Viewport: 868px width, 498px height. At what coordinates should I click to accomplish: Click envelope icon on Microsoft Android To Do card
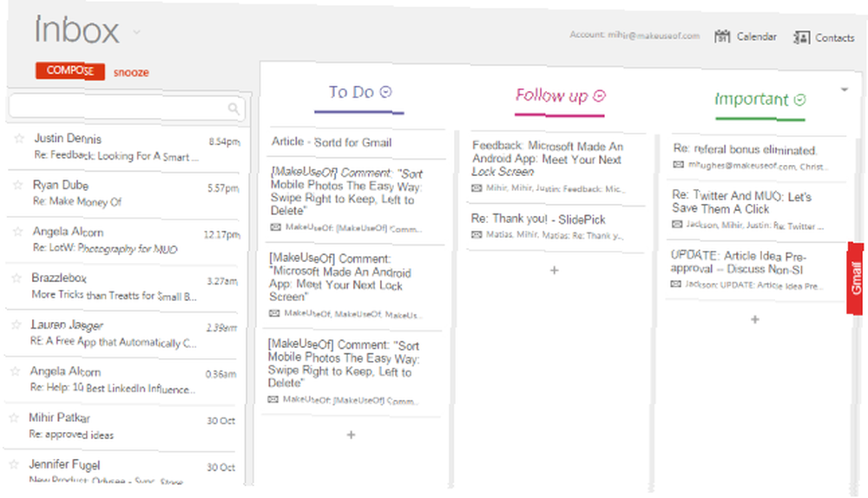tap(274, 313)
